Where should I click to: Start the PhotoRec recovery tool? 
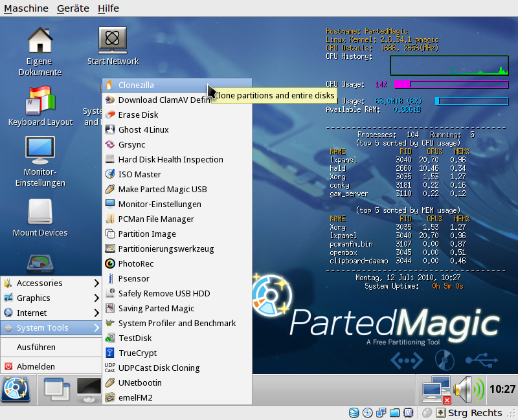point(136,263)
